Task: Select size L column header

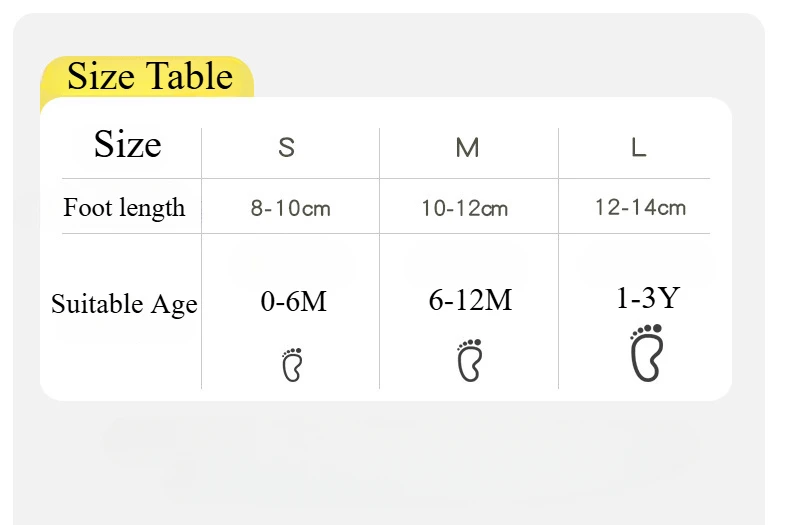Action: (x=638, y=148)
